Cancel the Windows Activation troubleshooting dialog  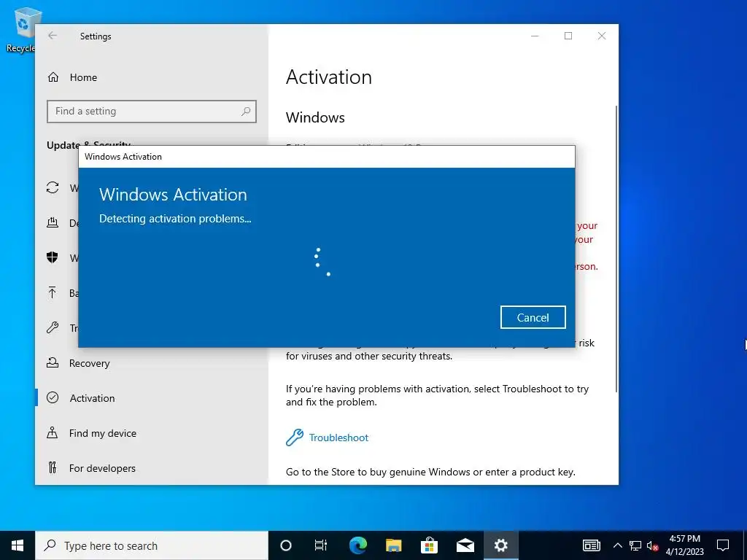click(533, 317)
